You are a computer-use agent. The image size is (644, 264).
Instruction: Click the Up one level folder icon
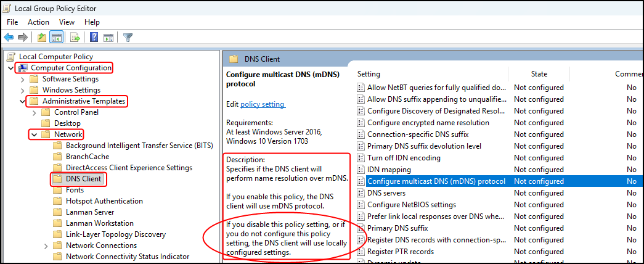(42, 38)
